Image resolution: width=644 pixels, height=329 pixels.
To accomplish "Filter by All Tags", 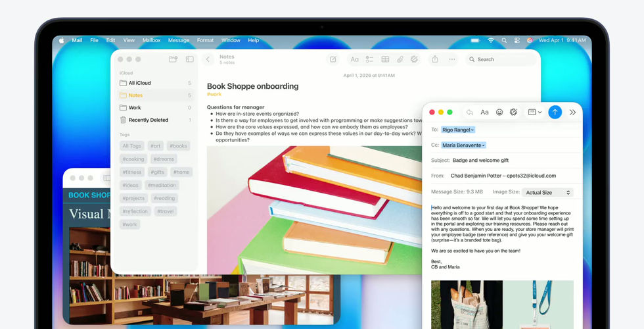I will click(x=131, y=146).
